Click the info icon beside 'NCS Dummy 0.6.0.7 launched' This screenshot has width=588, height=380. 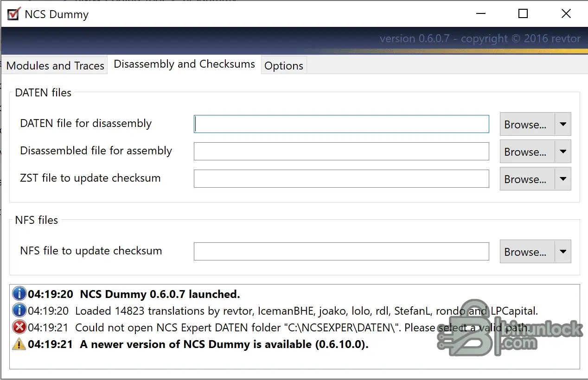tap(19, 294)
